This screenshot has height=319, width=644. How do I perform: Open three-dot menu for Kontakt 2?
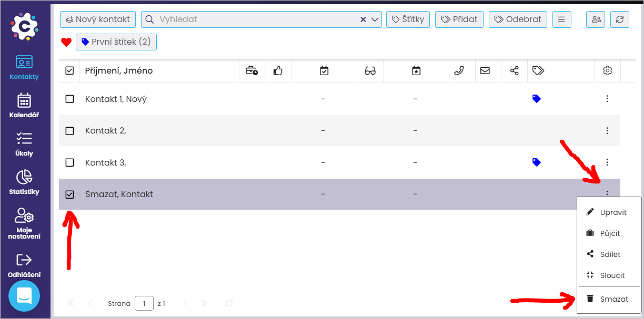coord(607,131)
